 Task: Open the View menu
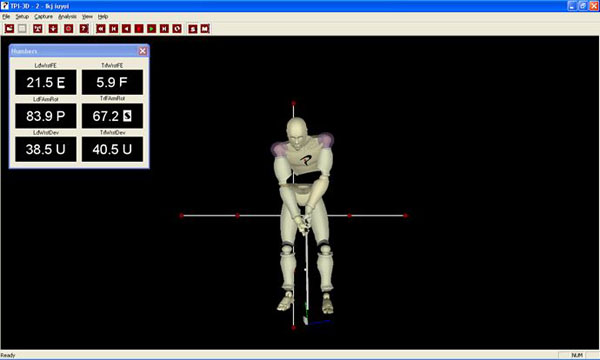pos(87,17)
